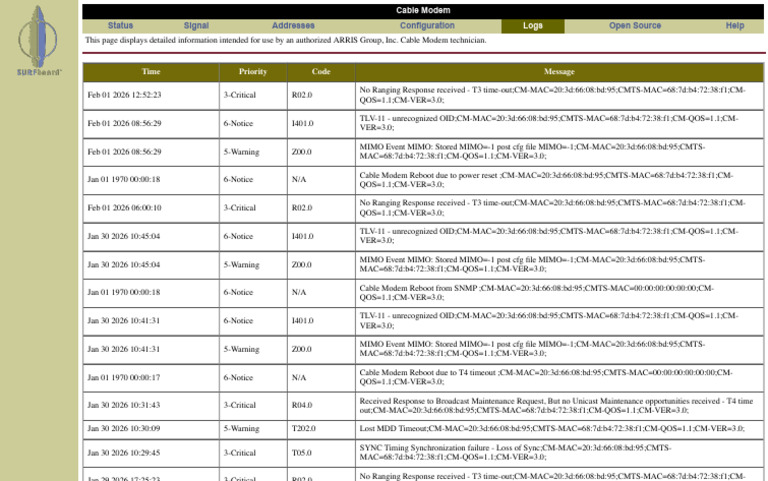768x481 pixels.
Task: Click the Reboot from SNMP message
Action: coord(536,292)
